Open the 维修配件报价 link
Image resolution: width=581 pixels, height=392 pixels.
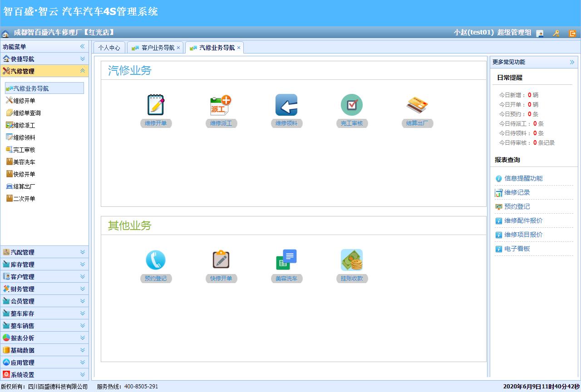coord(523,220)
